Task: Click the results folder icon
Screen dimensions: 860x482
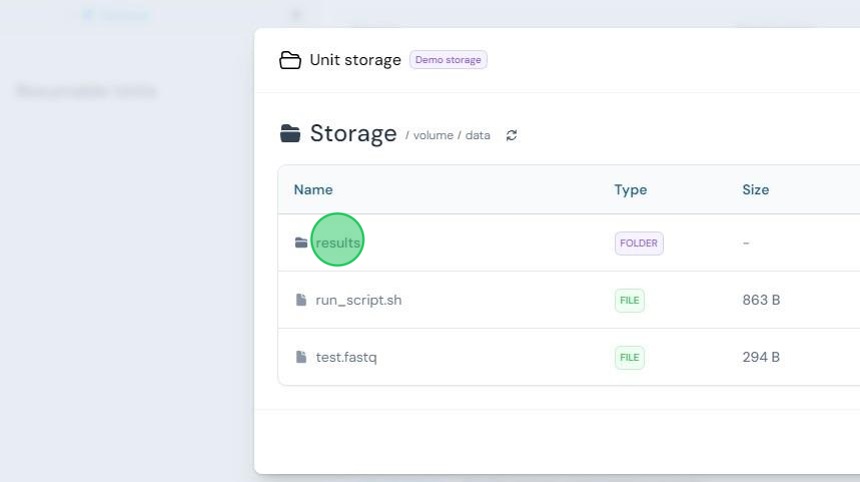Action: click(x=301, y=242)
